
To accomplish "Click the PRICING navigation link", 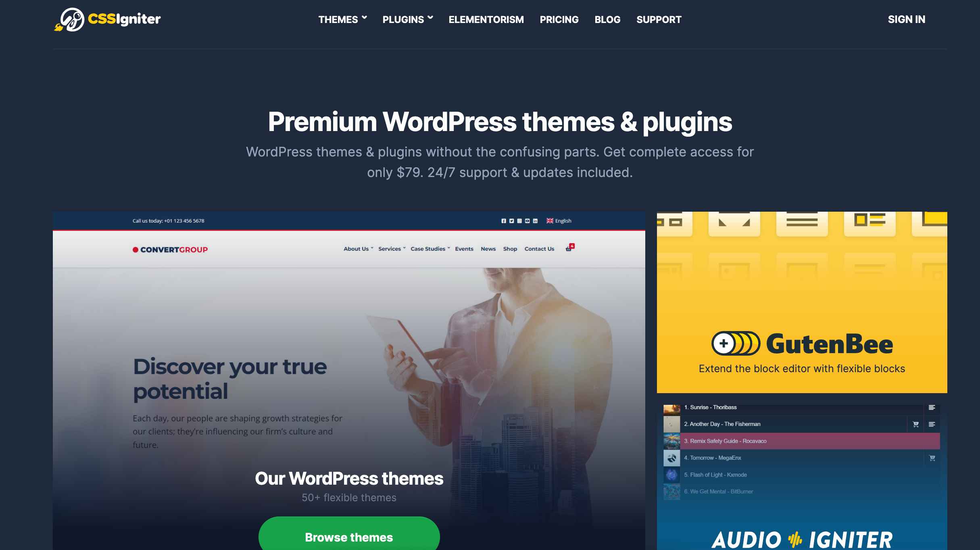I will (x=559, y=19).
